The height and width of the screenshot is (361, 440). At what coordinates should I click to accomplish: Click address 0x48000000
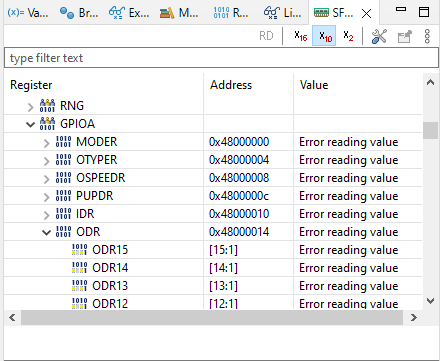click(x=239, y=142)
